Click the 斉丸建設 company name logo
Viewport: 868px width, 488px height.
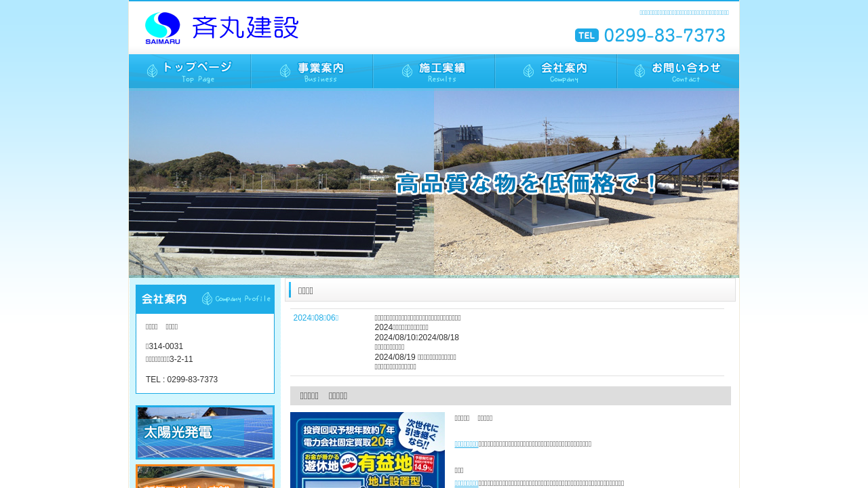click(245, 28)
